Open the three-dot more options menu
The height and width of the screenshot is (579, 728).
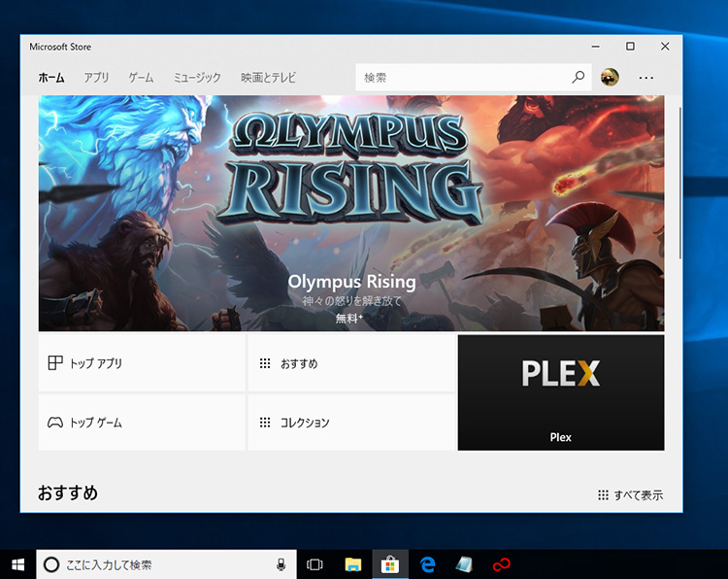(x=646, y=78)
